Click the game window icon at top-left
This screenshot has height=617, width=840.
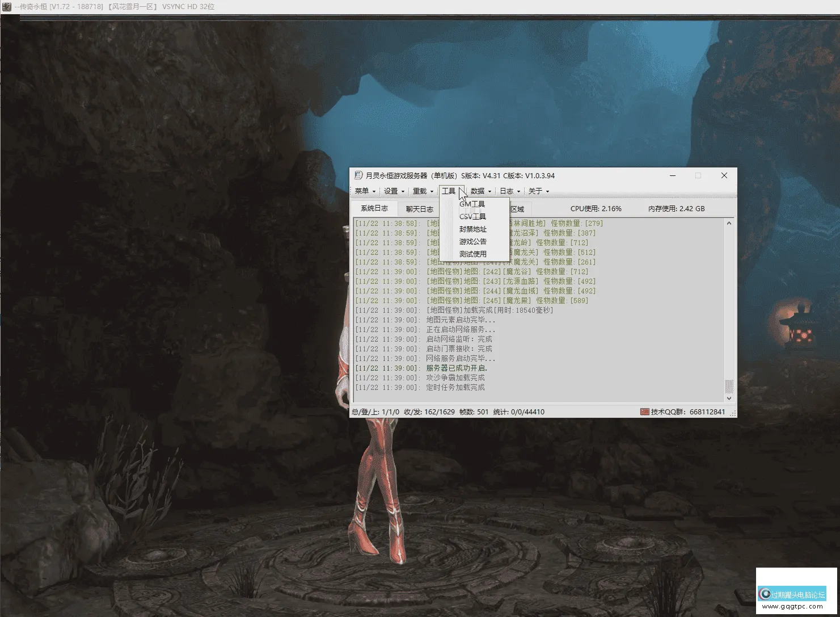tap(6, 6)
